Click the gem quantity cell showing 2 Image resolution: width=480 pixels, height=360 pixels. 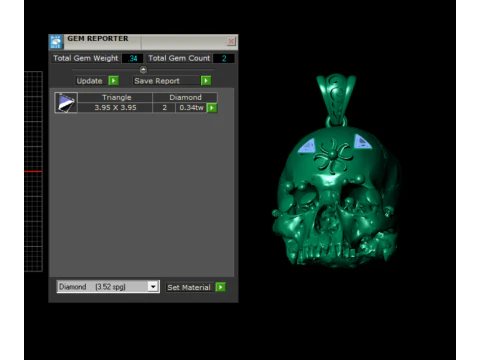164,108
